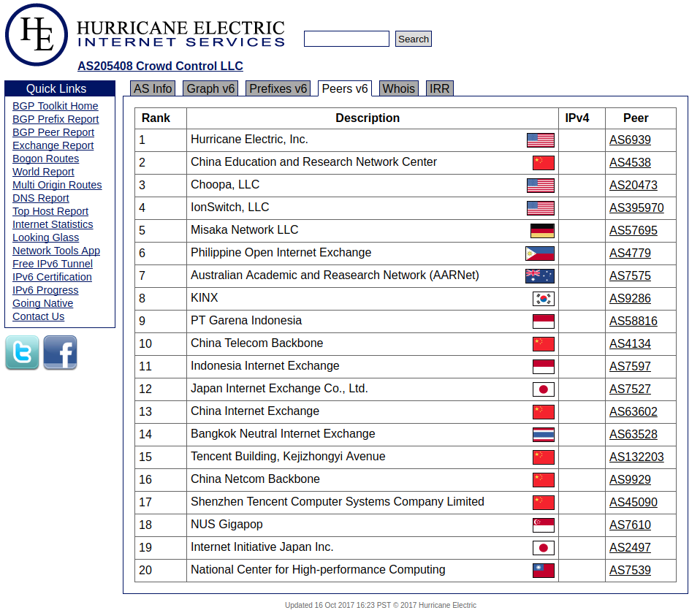Select the Peers v6 tab

345,88
